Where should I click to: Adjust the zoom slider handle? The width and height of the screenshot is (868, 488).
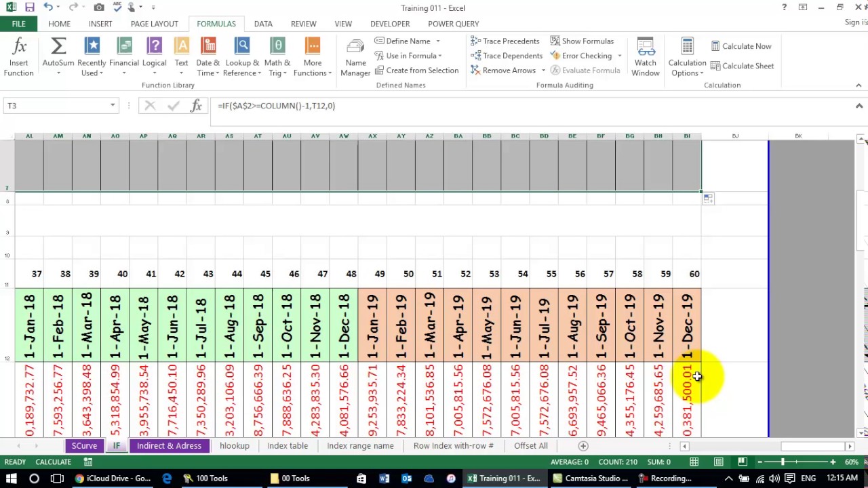(x=783, y=462)
